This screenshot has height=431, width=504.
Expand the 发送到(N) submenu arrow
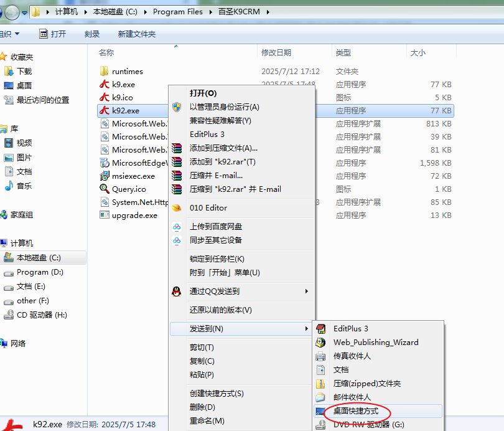tap(306, 328)
